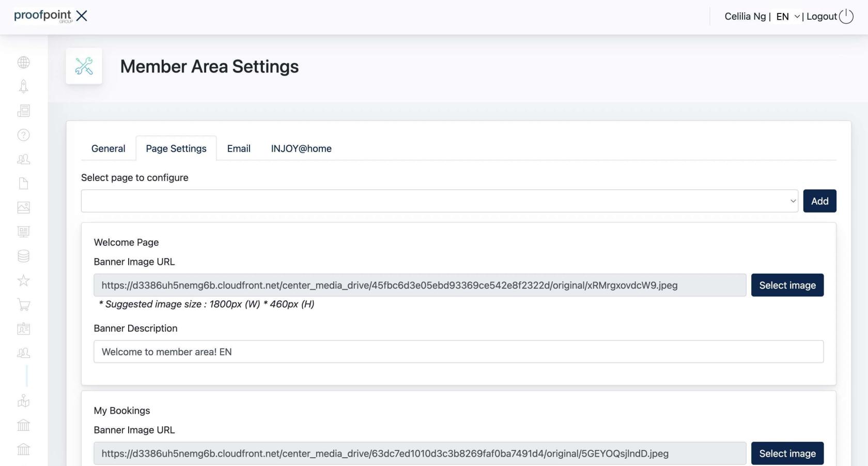The height and width of the screenshot is (466, 868).
Task: Click the ID badge sidebar icon
Action: (23, 328)
